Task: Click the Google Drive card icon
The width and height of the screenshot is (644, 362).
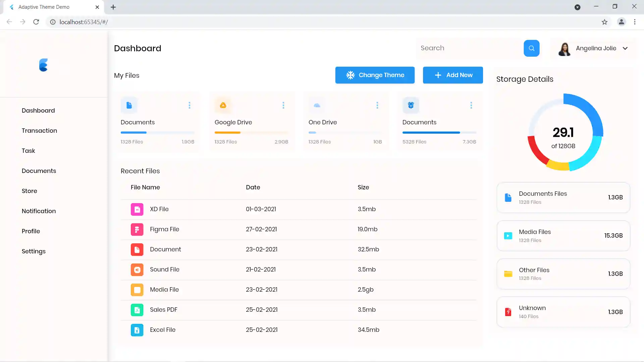Action: [223, 105]
